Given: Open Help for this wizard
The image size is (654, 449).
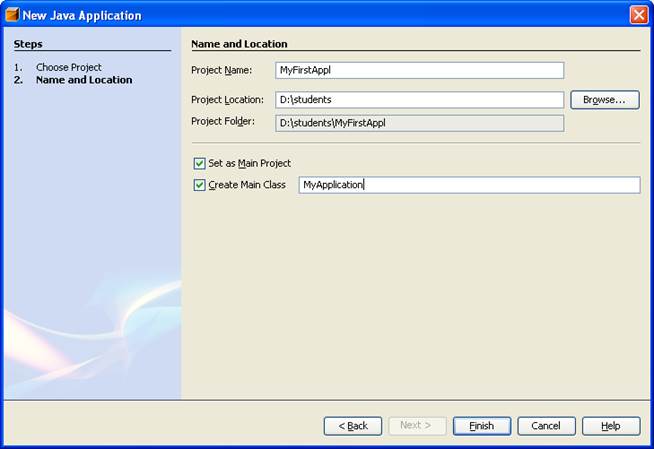Looking at the screenshot, I should point(611,426).
